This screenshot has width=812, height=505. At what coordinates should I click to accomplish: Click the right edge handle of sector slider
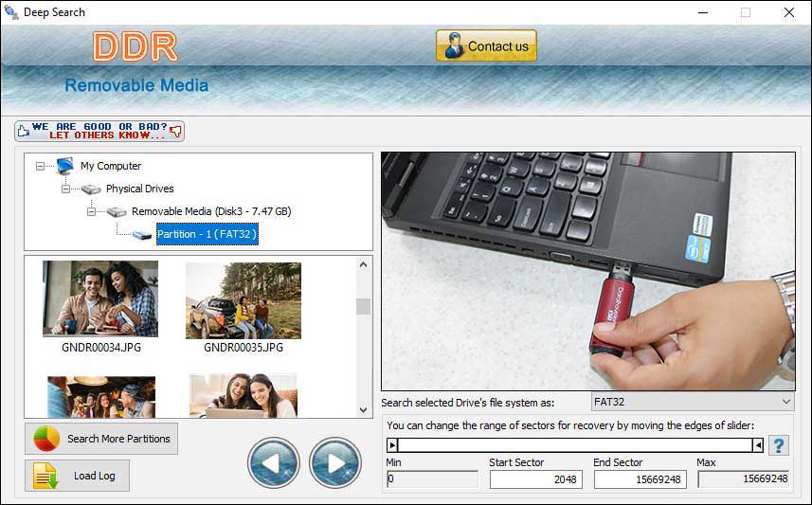click(x=758, y=445)
